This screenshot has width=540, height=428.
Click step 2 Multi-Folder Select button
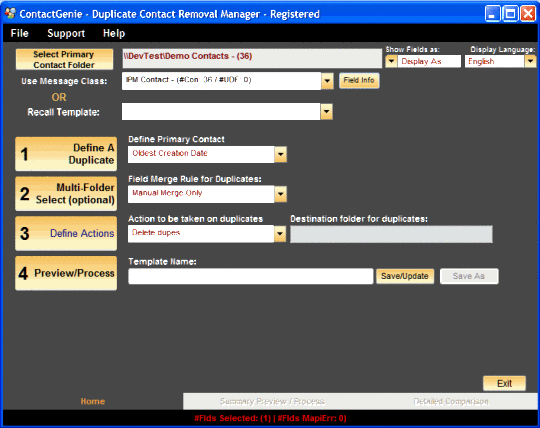(66, 194)
